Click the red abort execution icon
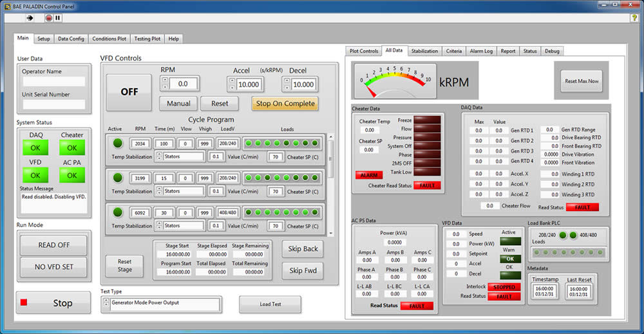The width and height of the screenshot is (644, 334). [x=49, y=18]
